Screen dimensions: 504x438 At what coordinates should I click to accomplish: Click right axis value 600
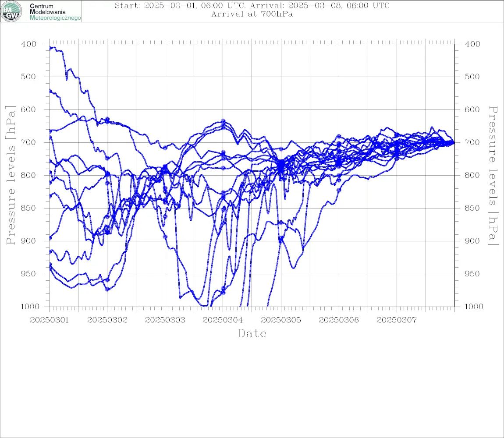[x=472, y=109]
